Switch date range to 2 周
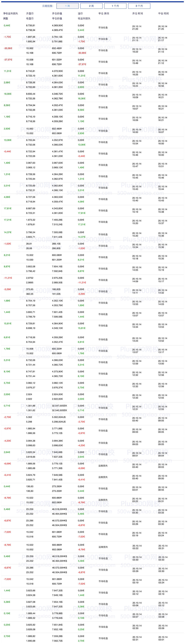The width and height of the screenshot is (185, 644). click(91, 6)
